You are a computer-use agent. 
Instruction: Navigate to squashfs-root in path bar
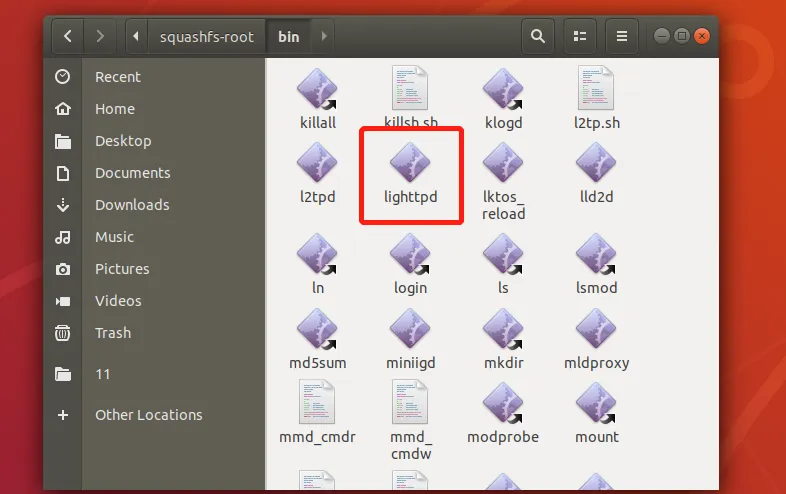click(206, 37)
